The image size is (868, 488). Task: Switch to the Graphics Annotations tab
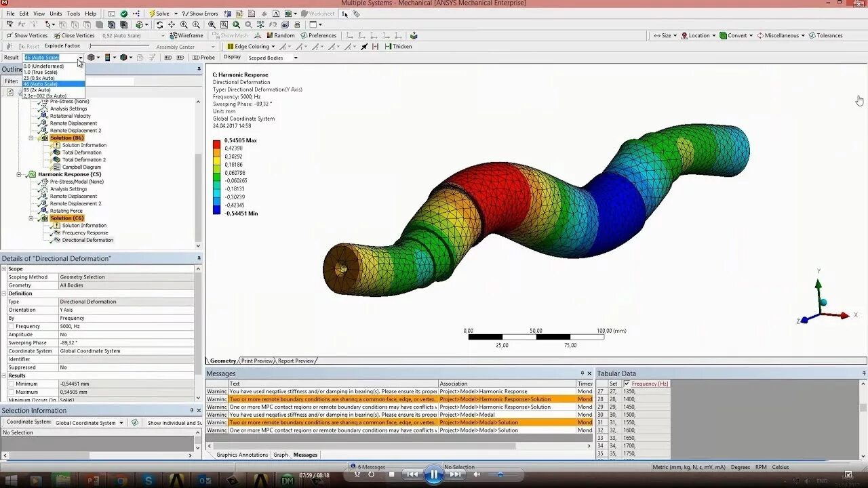pyautogui.click(x=242, y=455)
